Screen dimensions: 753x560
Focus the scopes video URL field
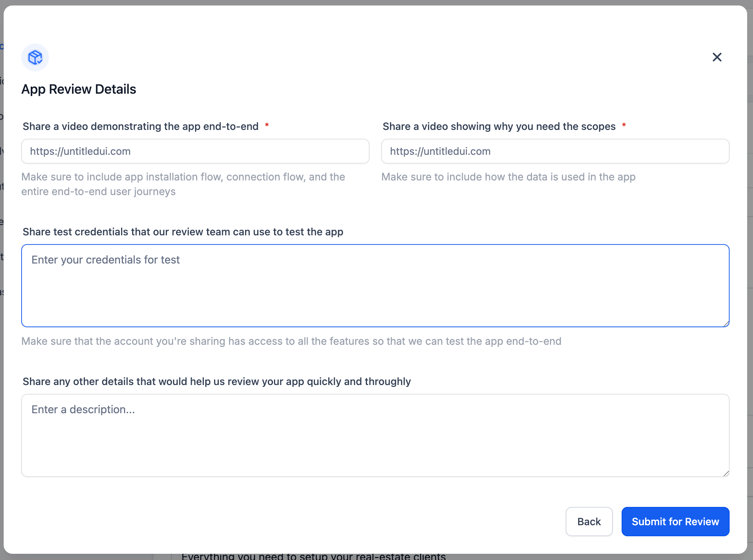pos(555,151)
